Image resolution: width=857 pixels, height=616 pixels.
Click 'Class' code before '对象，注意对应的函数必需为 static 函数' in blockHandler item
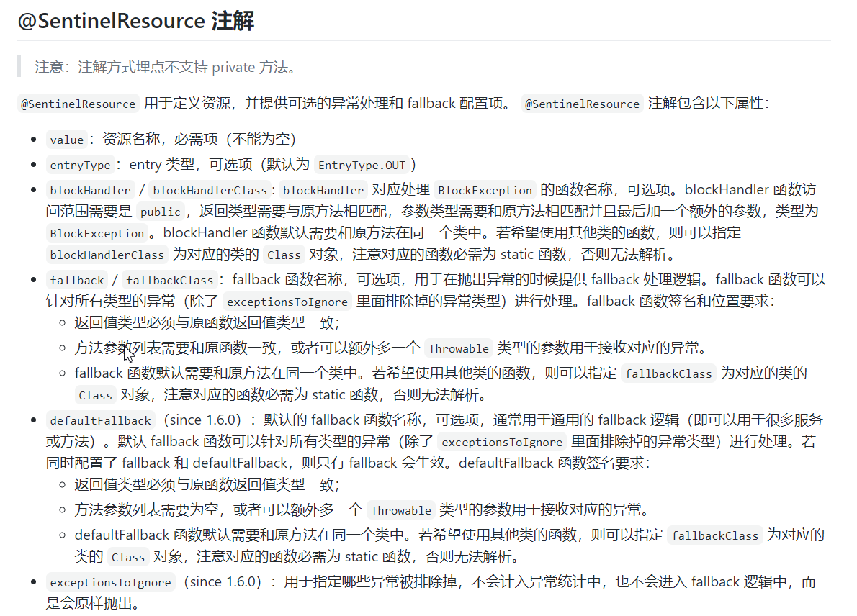point(284,255)
